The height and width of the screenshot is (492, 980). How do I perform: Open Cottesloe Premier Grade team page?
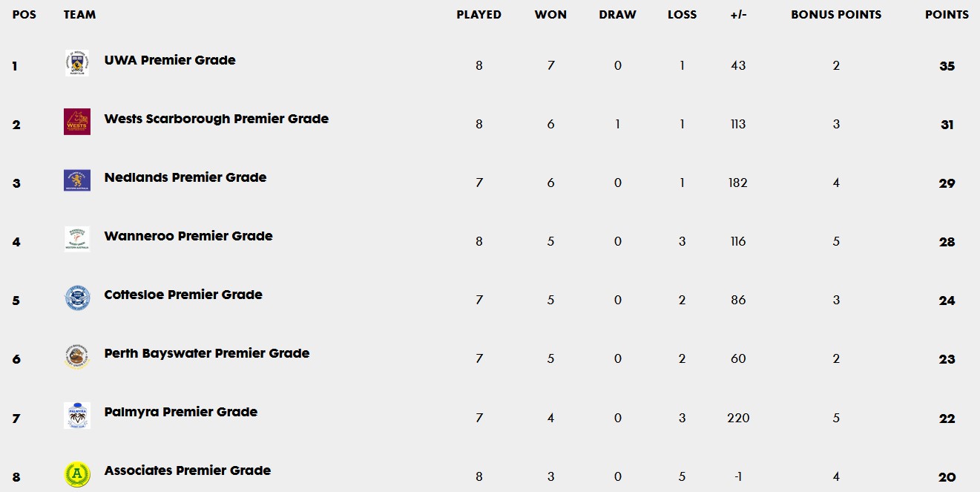click(x=183, y=295)
